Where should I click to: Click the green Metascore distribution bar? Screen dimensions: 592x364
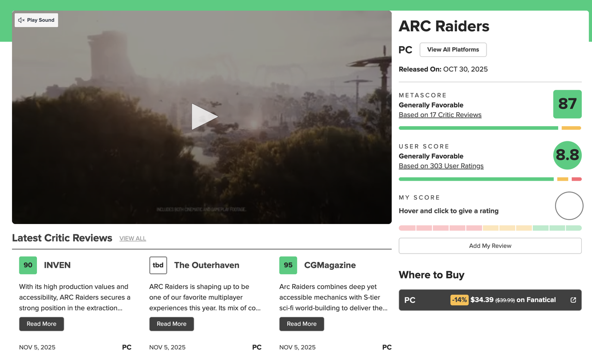(478, 128)
